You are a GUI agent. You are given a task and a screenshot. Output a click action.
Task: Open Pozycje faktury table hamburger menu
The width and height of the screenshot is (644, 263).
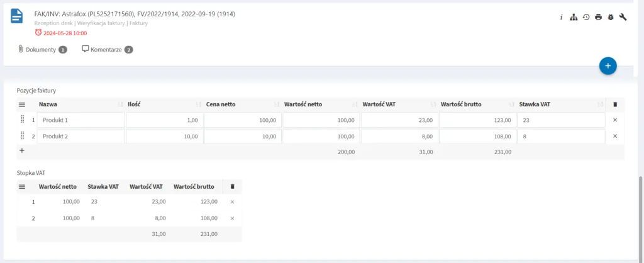click(x=22, y=104)
